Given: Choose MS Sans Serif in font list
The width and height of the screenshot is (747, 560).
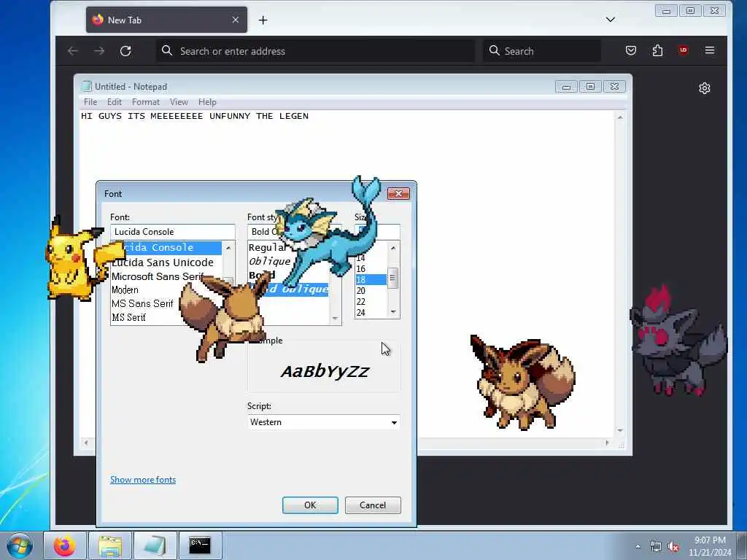Looking at the screenshot, I should (142, 303).
